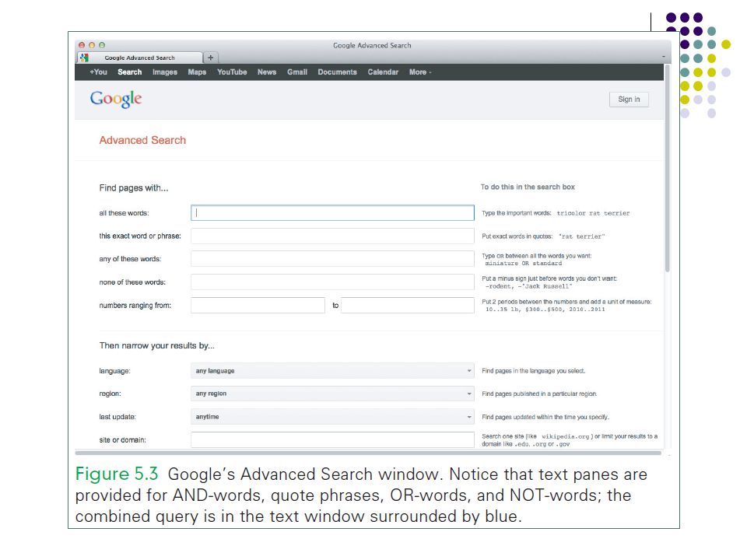Click the numbers range 'to' end field

[x=408, y=305]
